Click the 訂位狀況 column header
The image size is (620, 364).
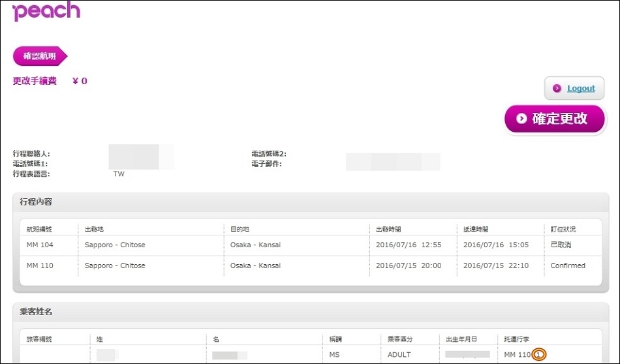[563, 229]
